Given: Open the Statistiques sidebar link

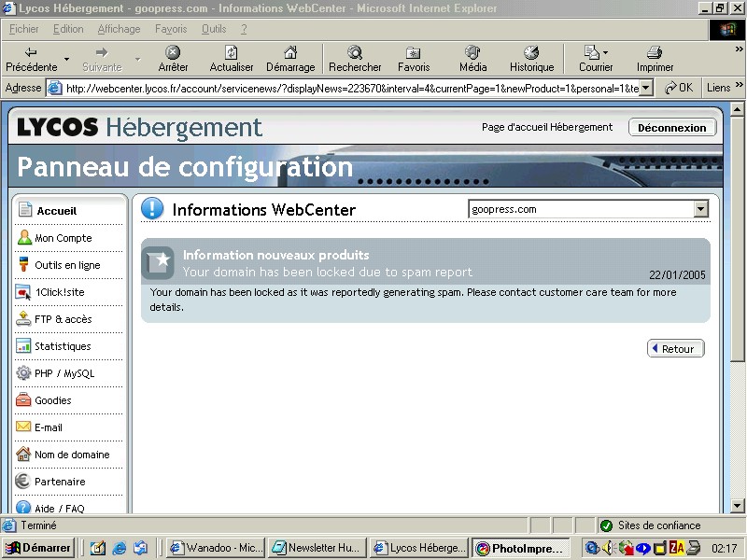Looking at the screenshot, I should point(63,346).
